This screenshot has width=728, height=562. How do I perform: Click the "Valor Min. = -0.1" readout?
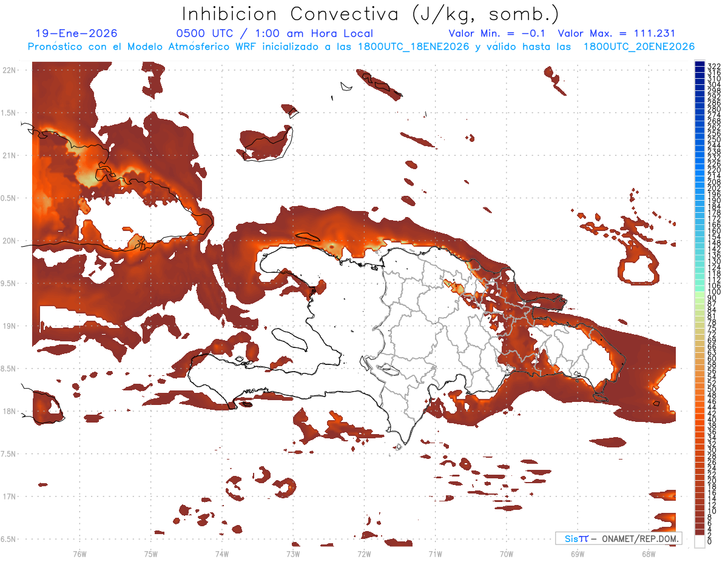[x=497, y=34]
